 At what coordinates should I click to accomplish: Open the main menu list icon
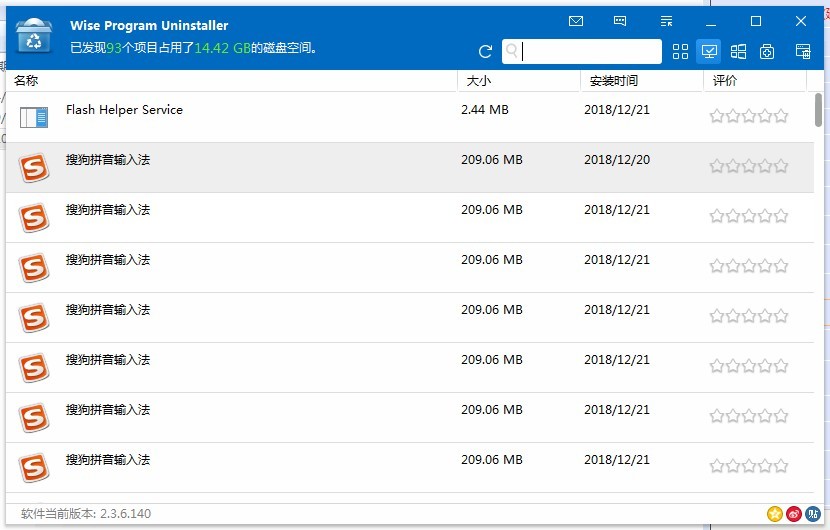(666, 21)
